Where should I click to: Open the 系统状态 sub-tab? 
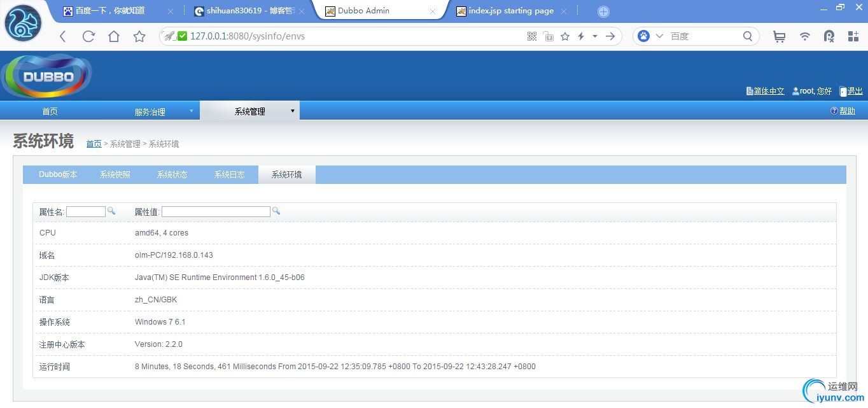pos(172,174)
